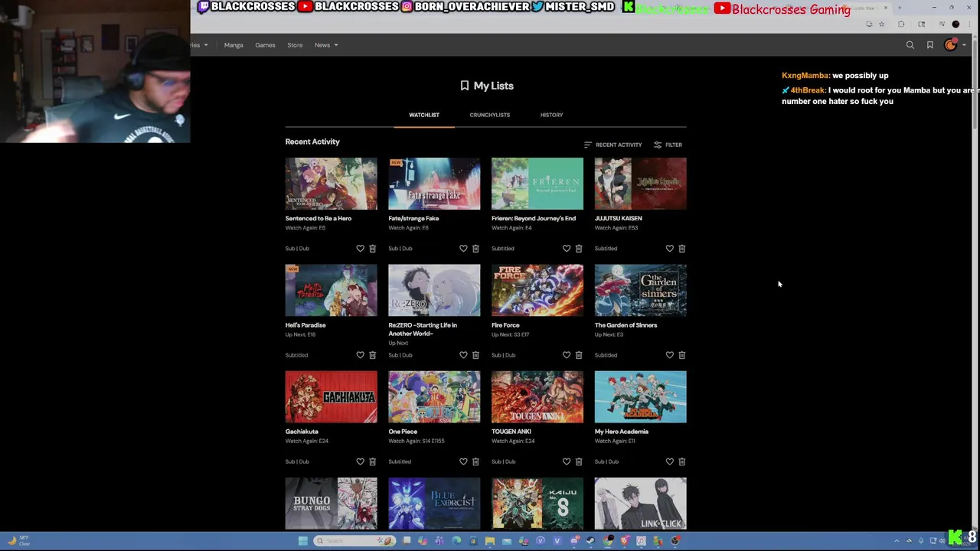Open Sentenced to Be a Hero thumbnail
980x551 pixels.
click(x=332, y=184)
